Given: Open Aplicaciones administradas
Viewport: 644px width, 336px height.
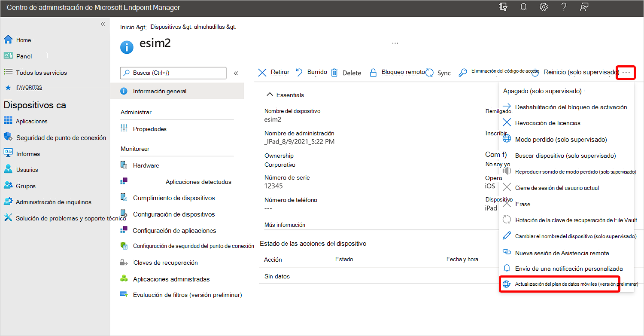Looking at the screenshot, I should click(x=171, y=279).
